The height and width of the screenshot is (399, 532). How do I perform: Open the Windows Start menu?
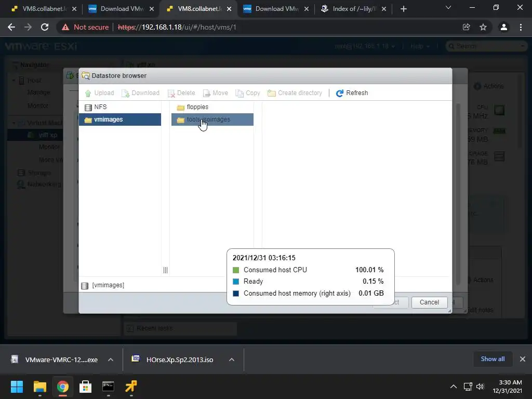click(x=17, y=387)
